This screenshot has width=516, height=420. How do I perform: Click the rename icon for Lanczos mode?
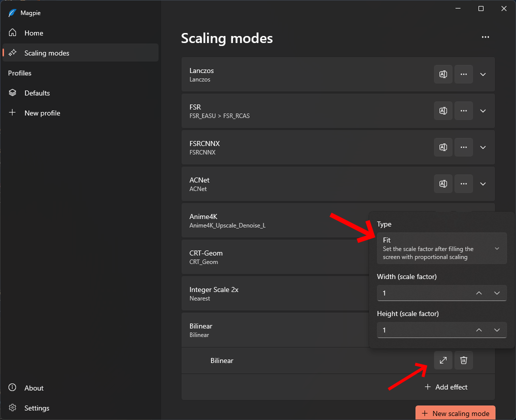point(443,74)
